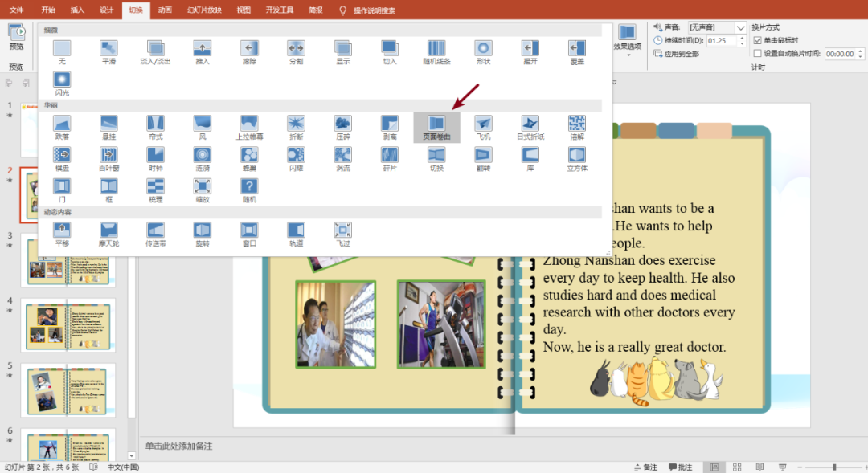868x473 pixels.
Task: Switch to slide sorter view icon
Action: pos(737,467)
